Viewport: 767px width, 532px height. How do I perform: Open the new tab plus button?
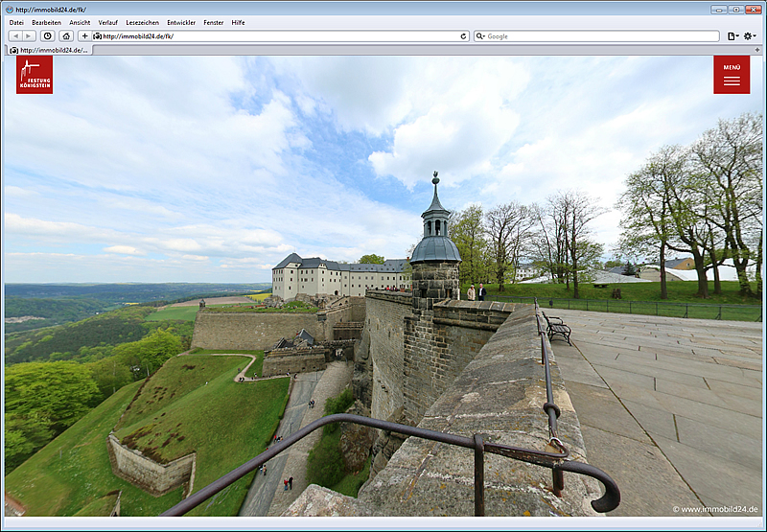pyautogui.click(x=757, y=49)
